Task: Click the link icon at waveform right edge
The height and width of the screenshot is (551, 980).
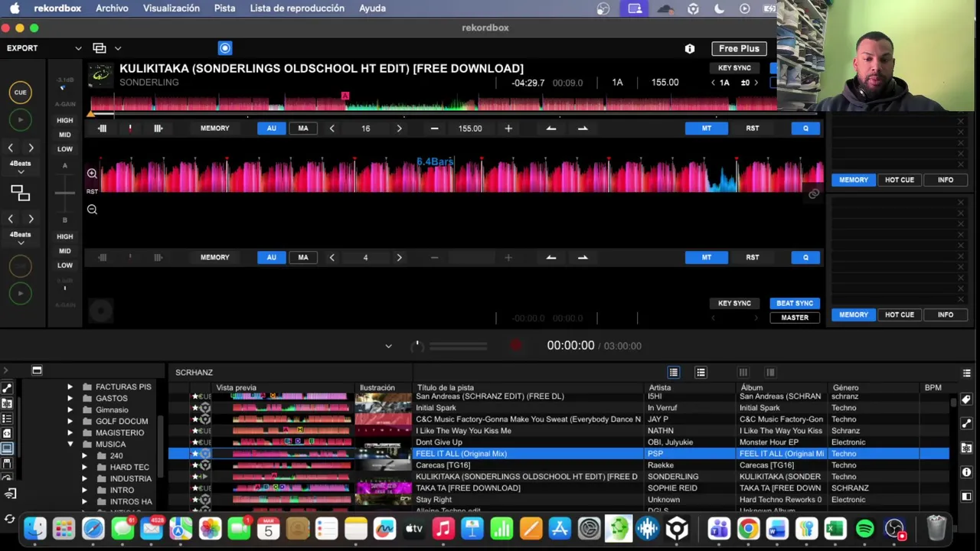Action: pos(814,194)
